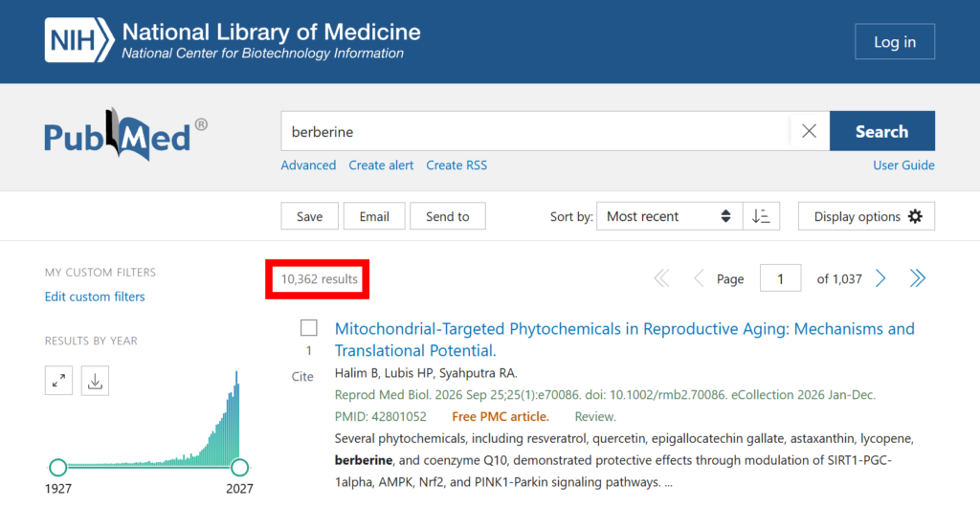Open the Send to menu

(448, 216)
